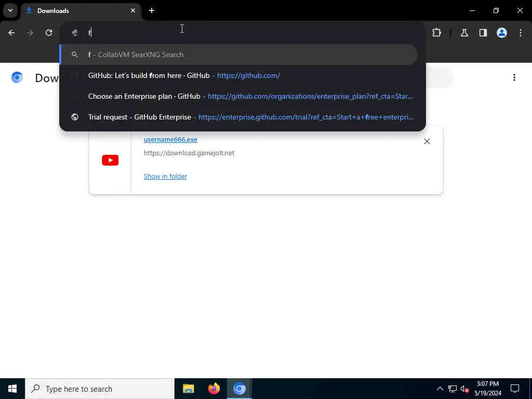Open the Windows Start menu
The image size is (532, 399).
[12, 389]
